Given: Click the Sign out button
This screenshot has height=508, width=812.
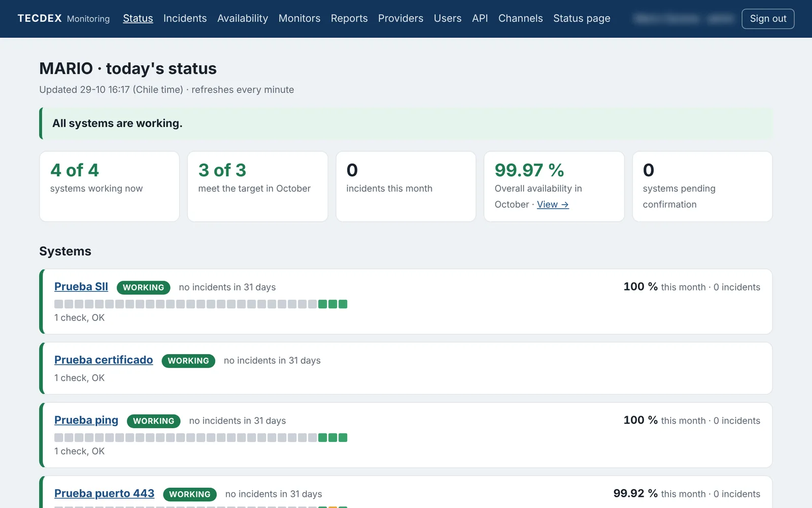Looking at the screenshot, I should pos(768,19).
